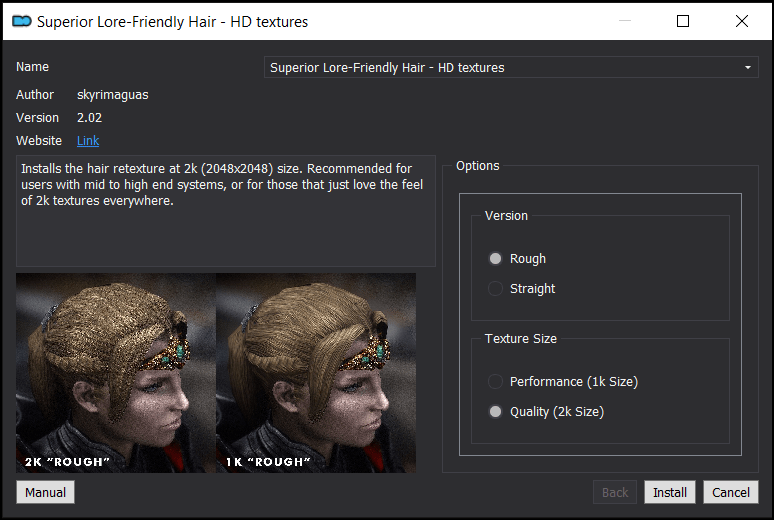Screen dimensions: 774x520
Task: Minimize the installer dialog window
Action: tap(625, 21)
